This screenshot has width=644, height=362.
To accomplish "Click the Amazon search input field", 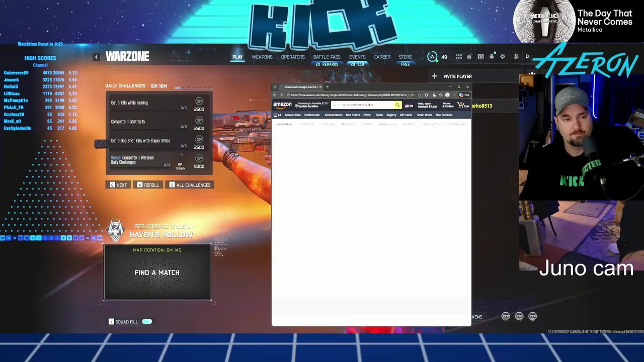I will pos(367,105).
